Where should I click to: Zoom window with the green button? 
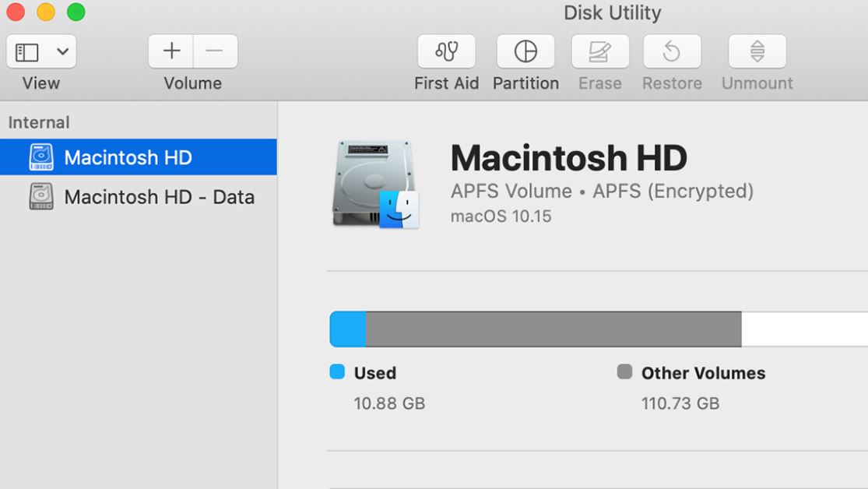pyautogui.click(x=76, y=12)
